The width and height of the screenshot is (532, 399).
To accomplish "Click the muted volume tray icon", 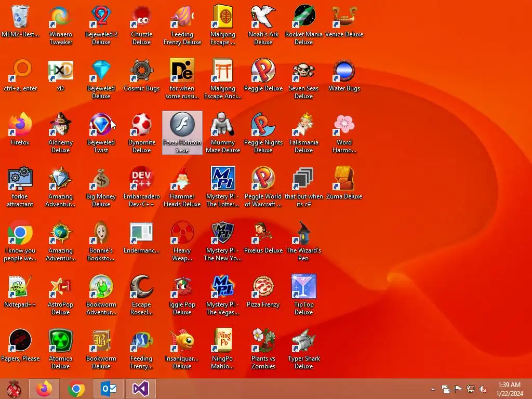I will click(483, 389).
